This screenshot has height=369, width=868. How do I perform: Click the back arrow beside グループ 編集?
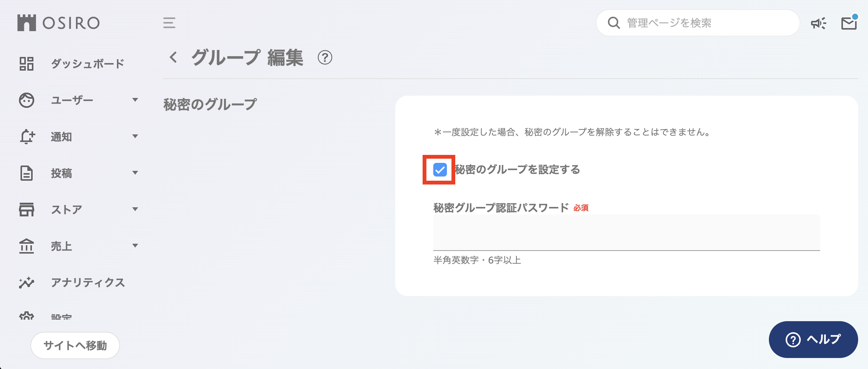pyautogui.click(x=174, y=58)
